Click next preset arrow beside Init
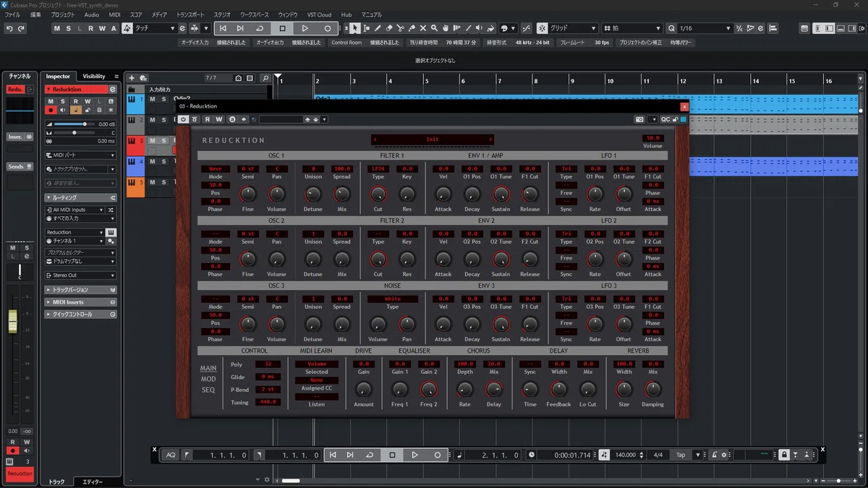The height and width of the screenshot is (488, 868). point(490,139)
